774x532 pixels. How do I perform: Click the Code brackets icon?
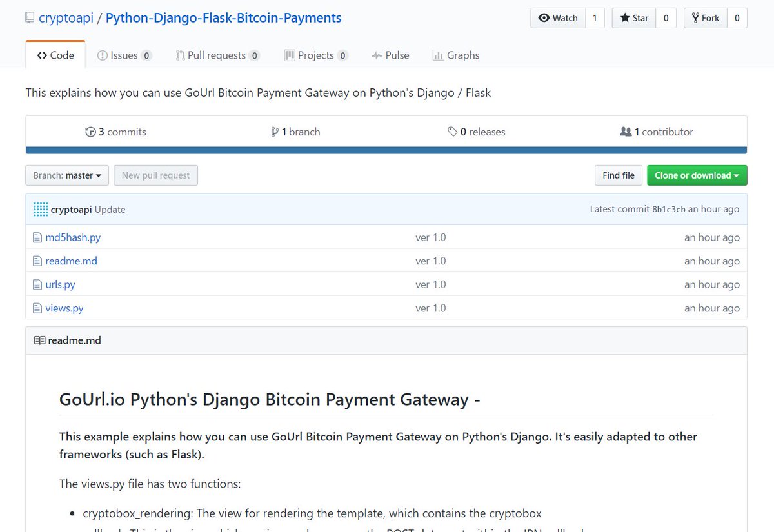42,55
